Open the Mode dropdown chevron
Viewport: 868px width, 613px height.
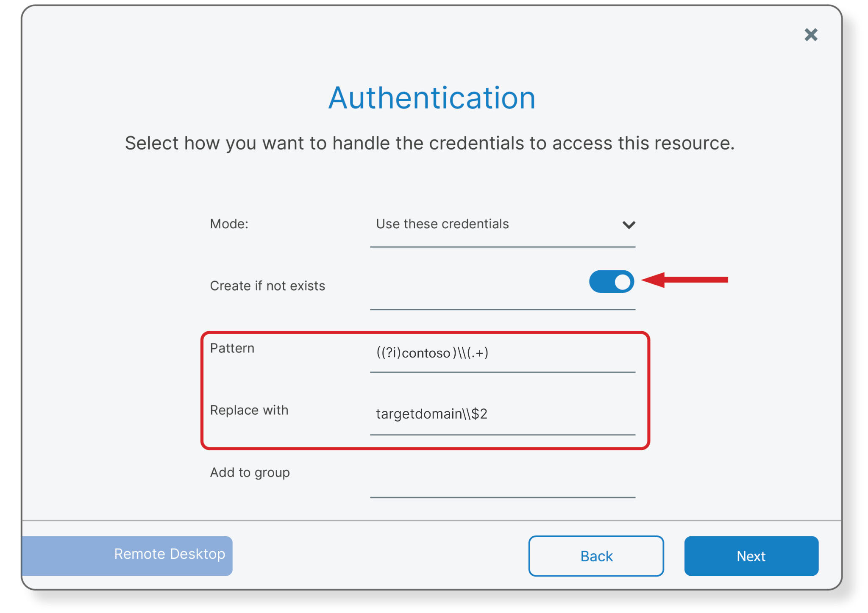tap(629, 225)
